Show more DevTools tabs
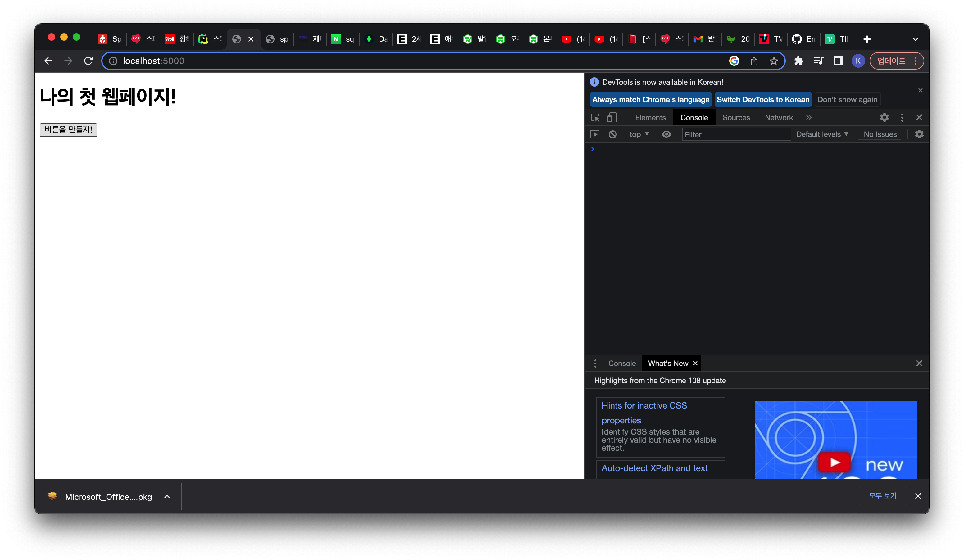The image size is (964, 560). point(809,117)
